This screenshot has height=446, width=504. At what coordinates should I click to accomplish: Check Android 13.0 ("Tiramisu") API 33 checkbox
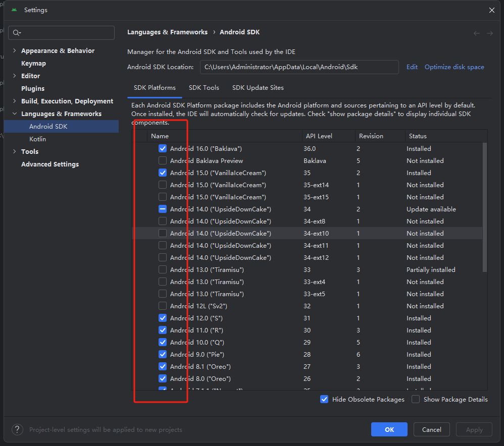[x=163, y=269]
